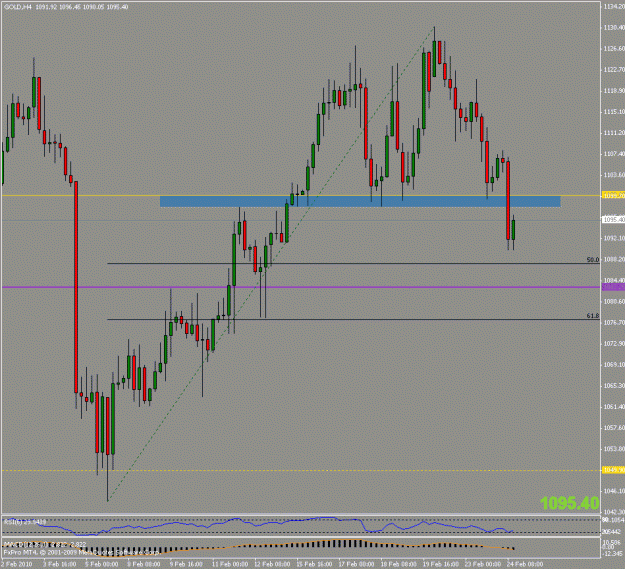Click the 11 Feb 00:00 date label
Screen dimensions: 625x569
pyautogui.click(x=230, y=564)
